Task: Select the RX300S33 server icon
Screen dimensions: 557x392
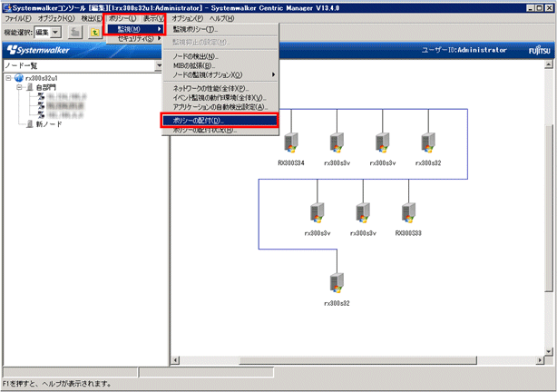Action: click(x=408, y=213)
